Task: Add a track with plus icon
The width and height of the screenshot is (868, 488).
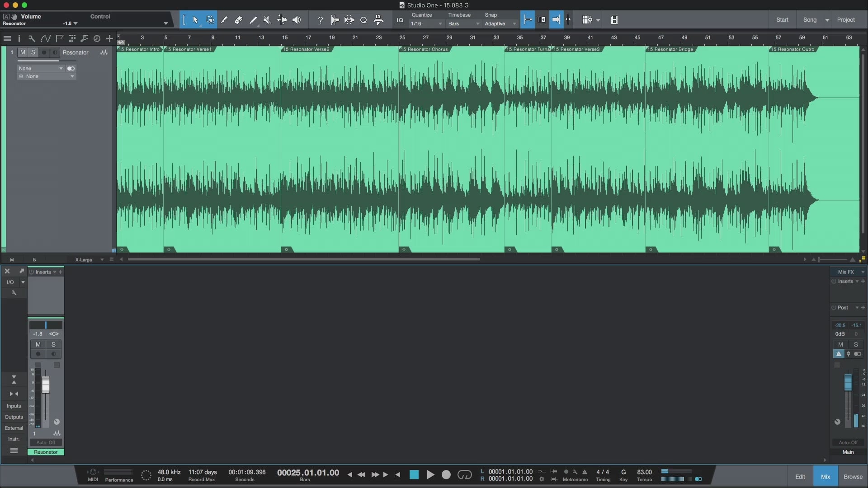Action: pos(109,39)
